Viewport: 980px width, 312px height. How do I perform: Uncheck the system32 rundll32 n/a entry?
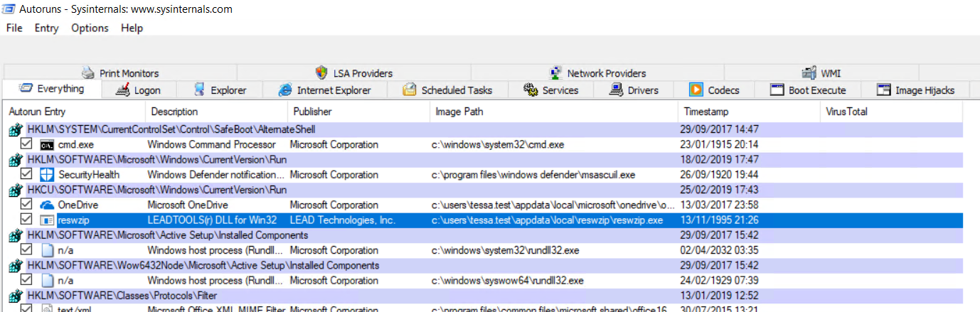(26, 249)
